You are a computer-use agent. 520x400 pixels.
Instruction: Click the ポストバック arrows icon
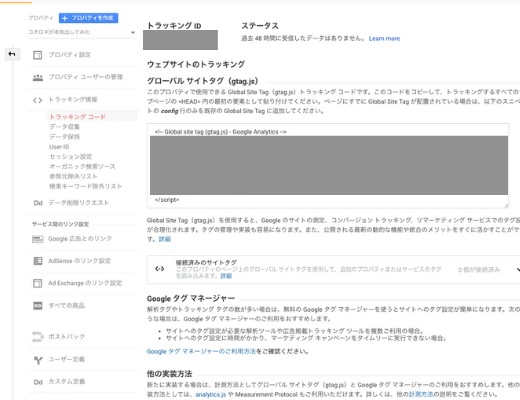click(38, 337)
